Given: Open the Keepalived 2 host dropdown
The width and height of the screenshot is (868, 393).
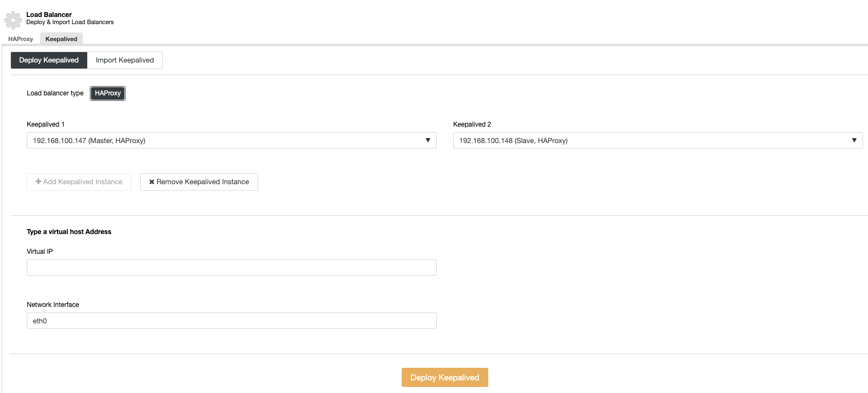Looking at the screenshot, I should (x=658, y=140).
